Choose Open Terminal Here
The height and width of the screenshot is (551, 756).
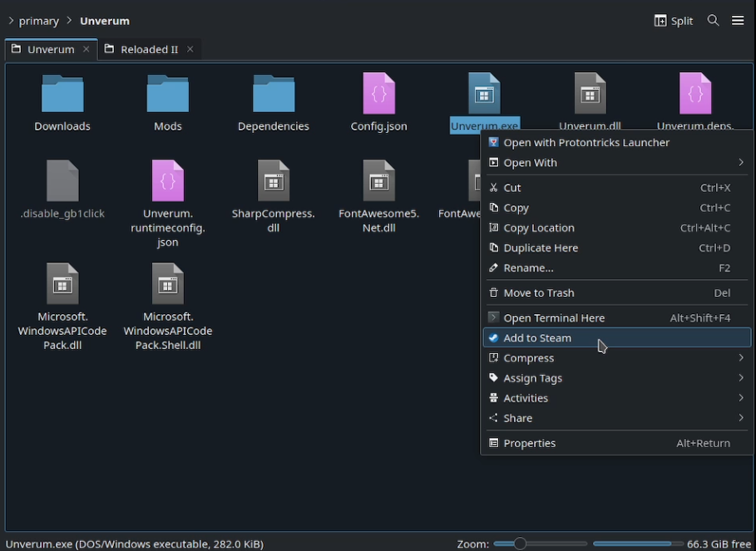click(617, 317)
